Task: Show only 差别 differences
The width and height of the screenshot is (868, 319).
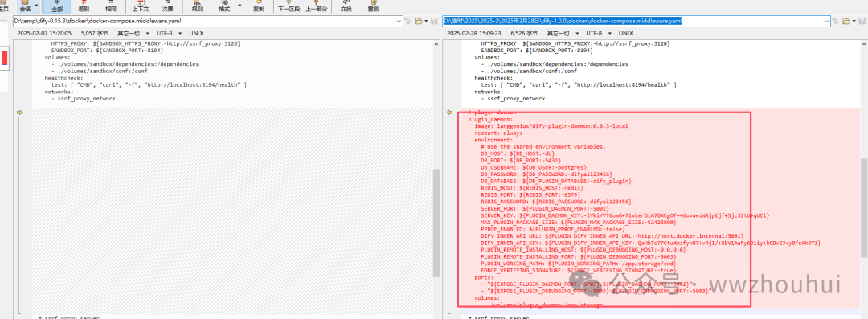Action: point(84,6)
